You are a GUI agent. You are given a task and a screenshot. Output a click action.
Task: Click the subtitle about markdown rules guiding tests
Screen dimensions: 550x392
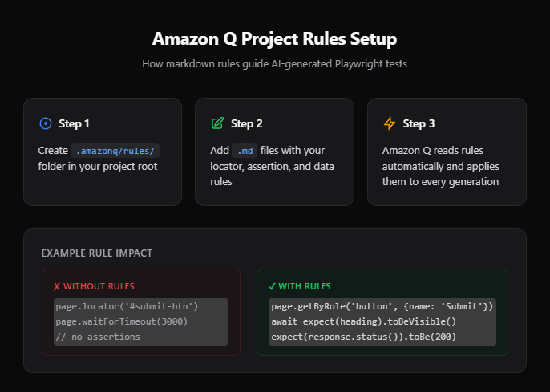point(275,63)
